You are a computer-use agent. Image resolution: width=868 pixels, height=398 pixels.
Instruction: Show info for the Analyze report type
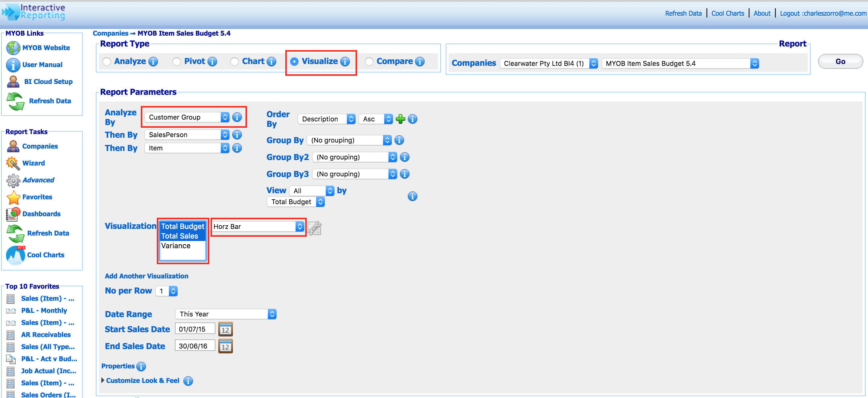(x=153, y=61)
